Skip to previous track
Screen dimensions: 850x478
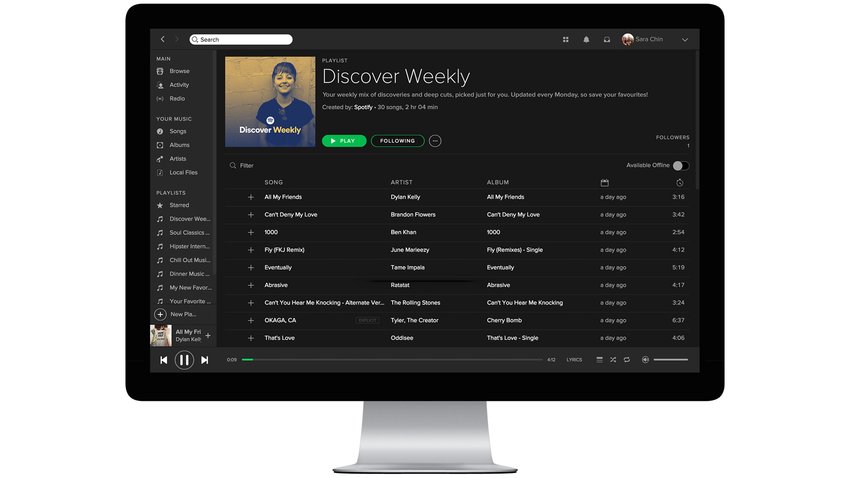tap(164, 360)
